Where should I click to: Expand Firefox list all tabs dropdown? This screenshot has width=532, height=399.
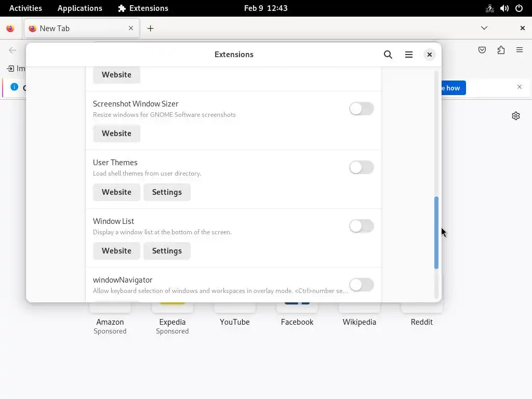pyautogui.click(x=484, y=28)
